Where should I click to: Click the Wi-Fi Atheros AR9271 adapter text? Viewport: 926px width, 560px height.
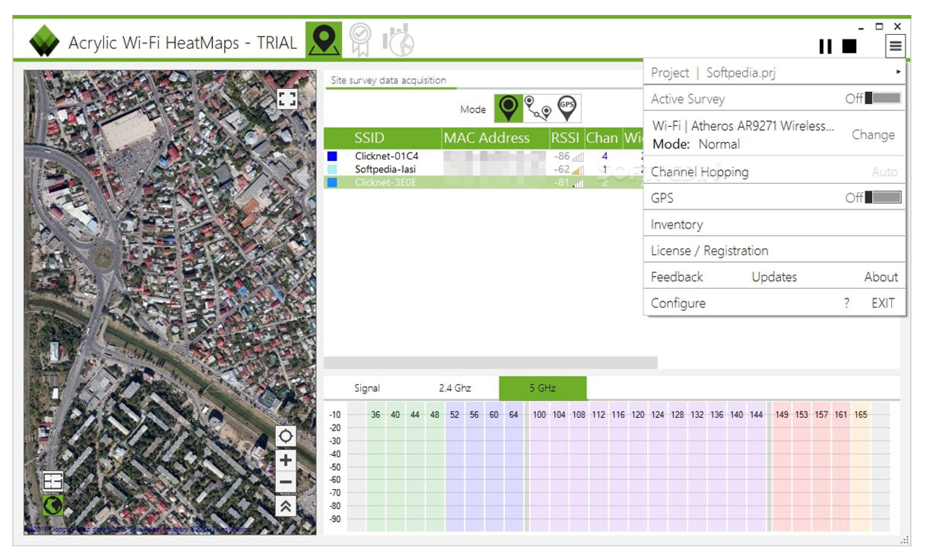pos(743,126)
